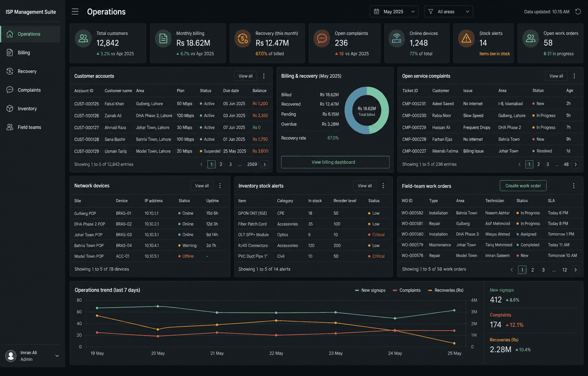588x376 pixels.
Task: Click OLT SFP+ Module inventory item
Action: (x=254, y=235)
